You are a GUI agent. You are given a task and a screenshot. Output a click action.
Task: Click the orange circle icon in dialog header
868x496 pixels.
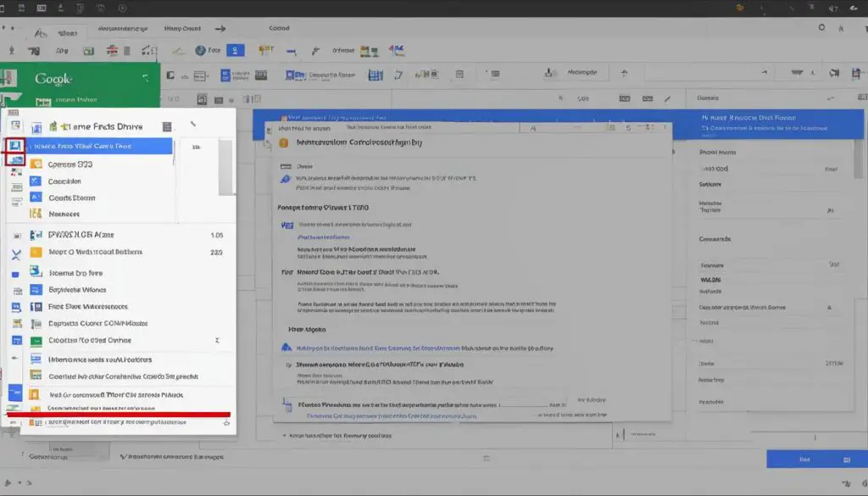click(x=283, y=142)
